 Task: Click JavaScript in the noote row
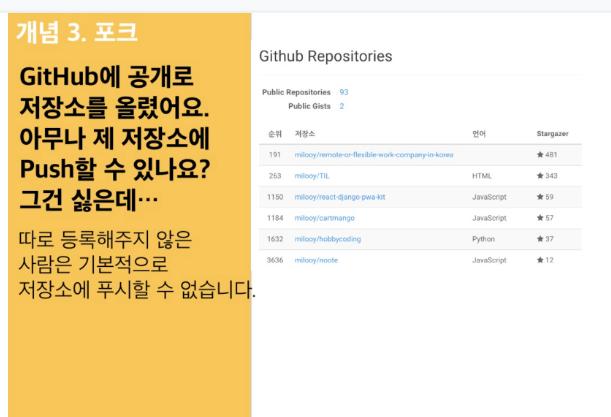489,260
